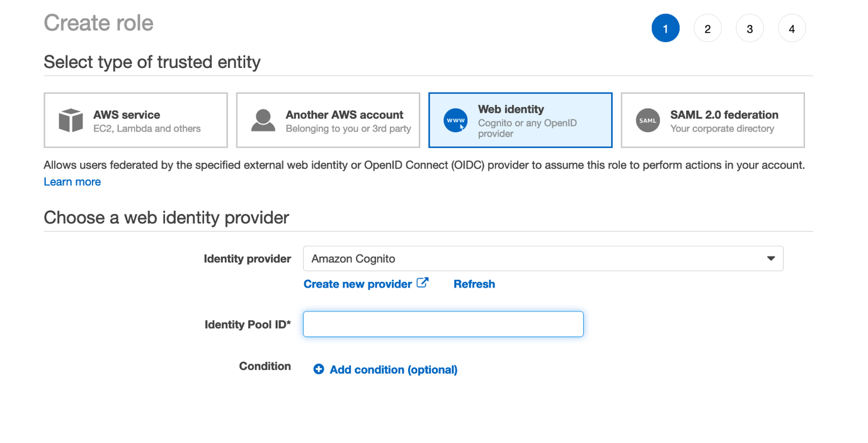Image resolution: width=868 pixels, height=443 pixels.
Task: Click the Create new provider link
Action: tap(358, 284)
